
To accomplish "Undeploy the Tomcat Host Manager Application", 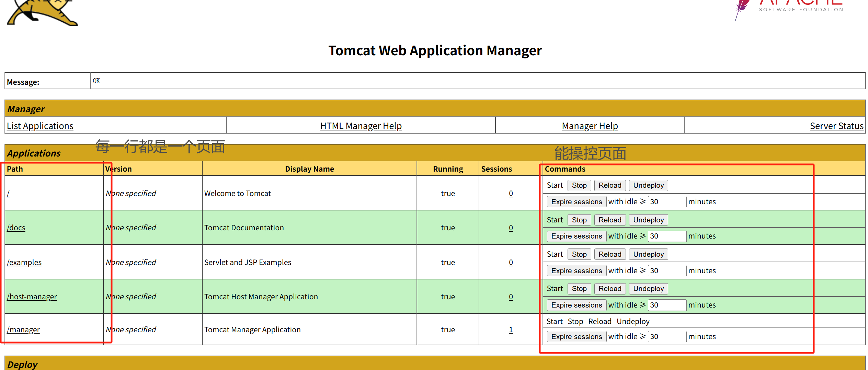I will (648, 289).
